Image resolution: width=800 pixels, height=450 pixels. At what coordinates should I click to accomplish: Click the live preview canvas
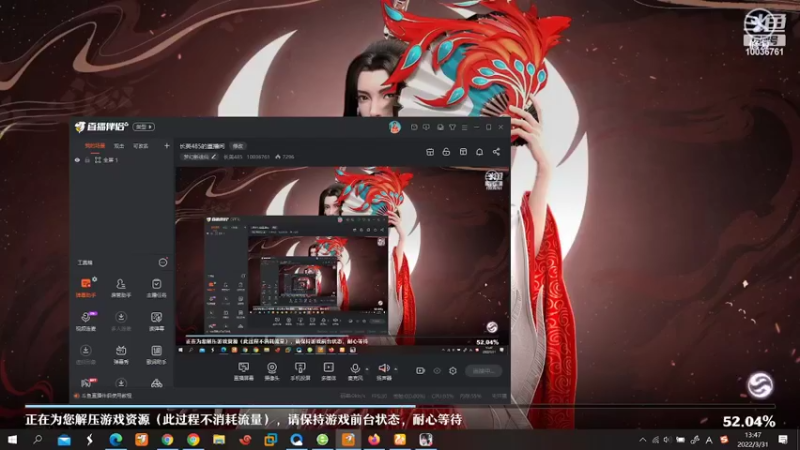point(342,260)
